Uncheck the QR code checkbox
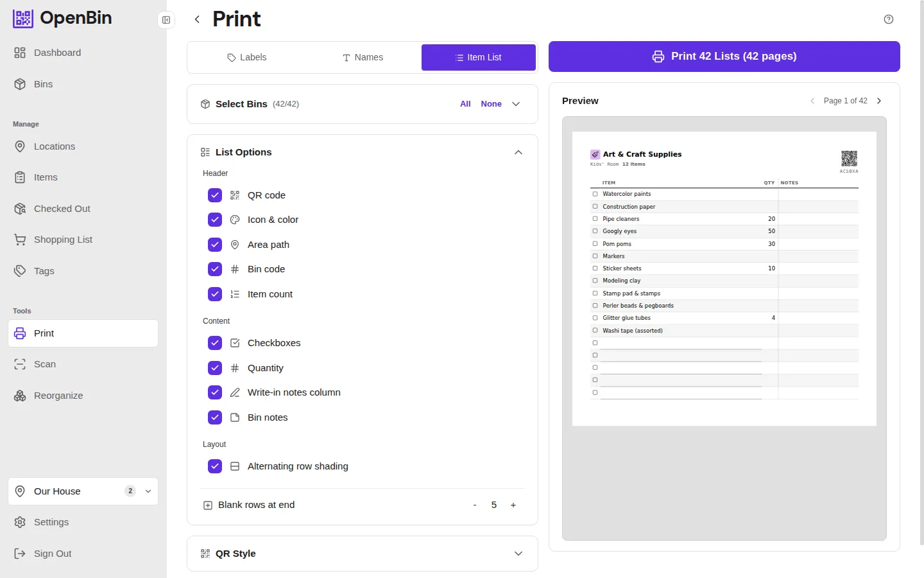 [215, 195]
